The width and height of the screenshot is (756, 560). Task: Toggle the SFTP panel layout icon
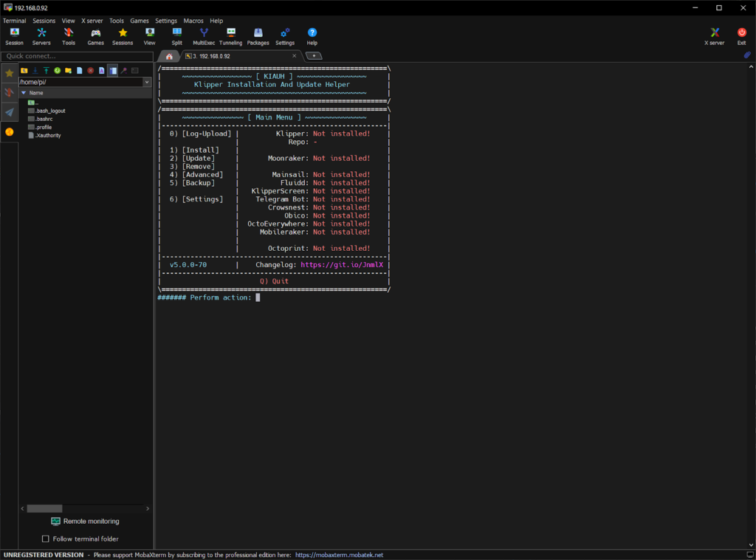point(113,70)
